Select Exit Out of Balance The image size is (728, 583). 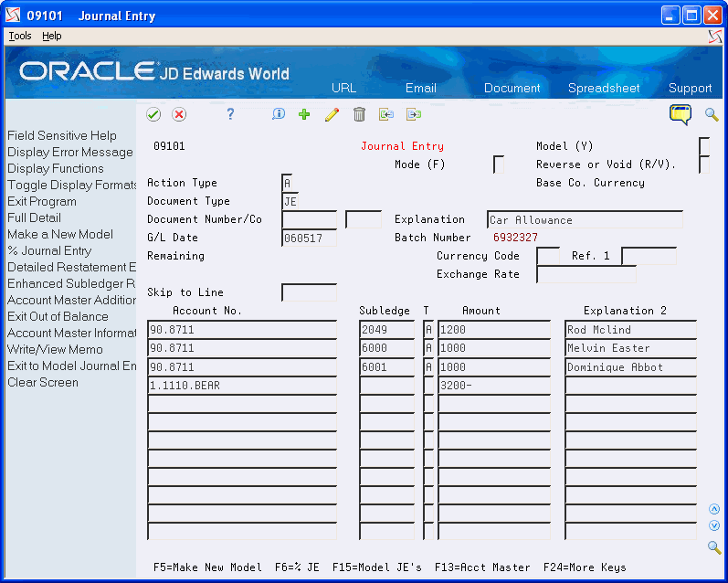[58, 316]
